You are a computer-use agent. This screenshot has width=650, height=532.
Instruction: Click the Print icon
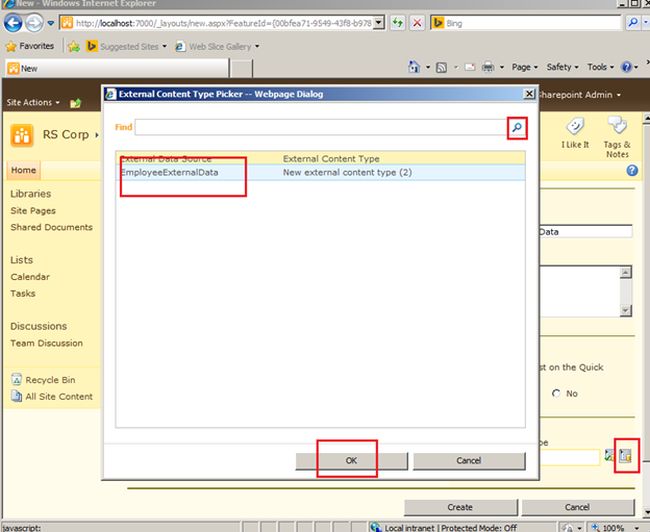488,67
